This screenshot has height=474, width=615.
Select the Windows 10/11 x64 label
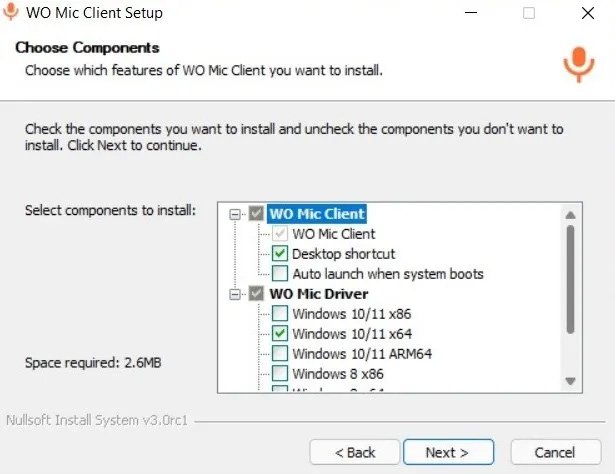352,334
